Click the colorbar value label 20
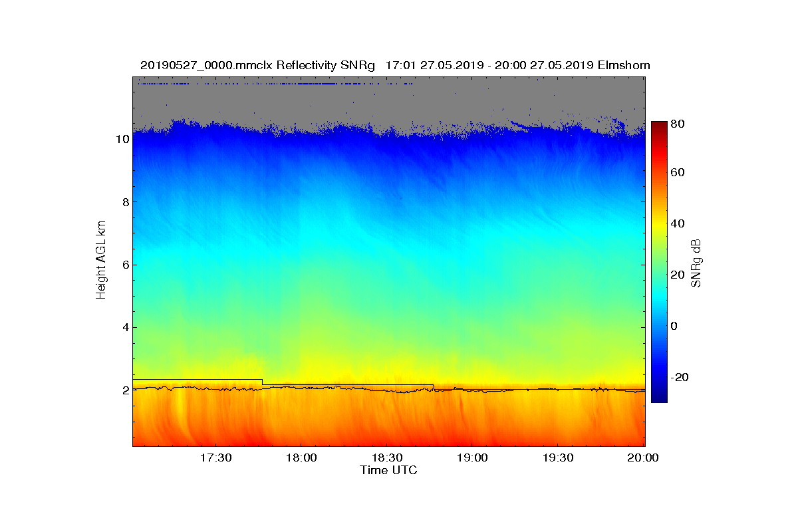The image size is (798, 532). [x=678, y=275]
